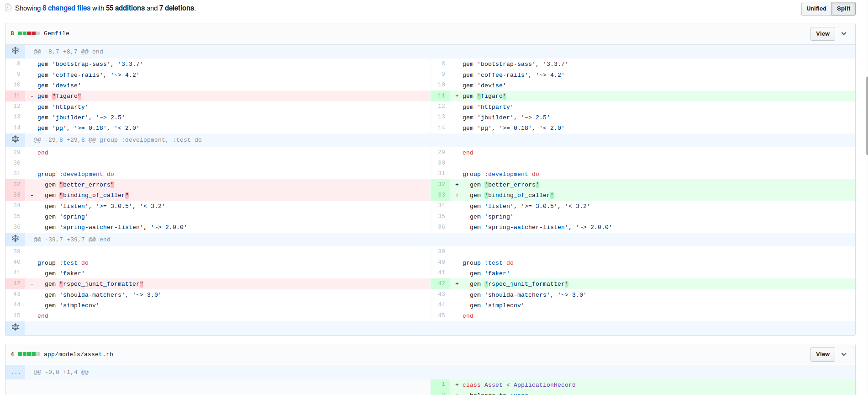Click added line 'class Asset < ApplicationRecord'
Screen dimensions: 868x395
click(x=652, y=385)
